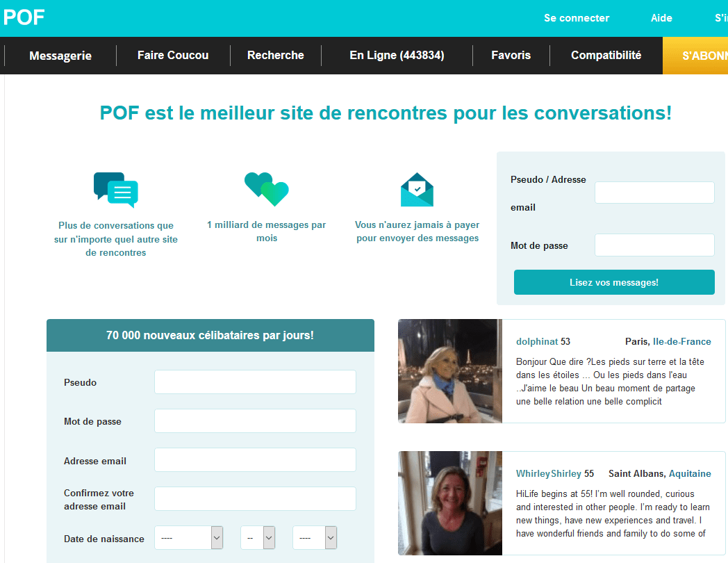
Task: Click text "1 milliard de messages par mois"
Action: [x=267, y=231]
